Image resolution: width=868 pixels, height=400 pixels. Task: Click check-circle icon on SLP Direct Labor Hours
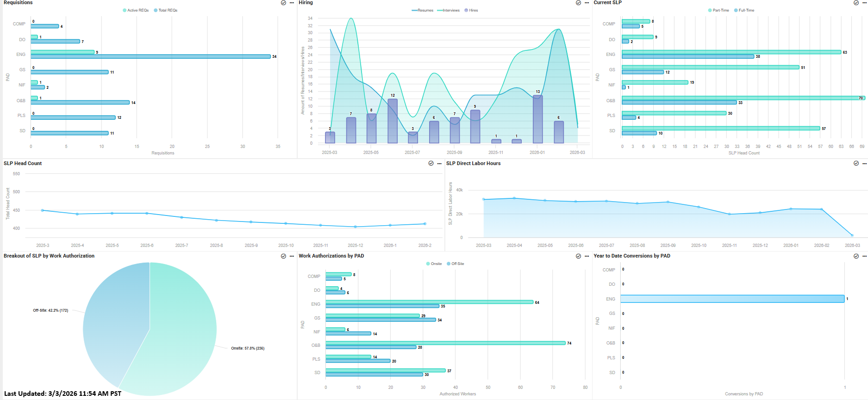coord(856,163)
